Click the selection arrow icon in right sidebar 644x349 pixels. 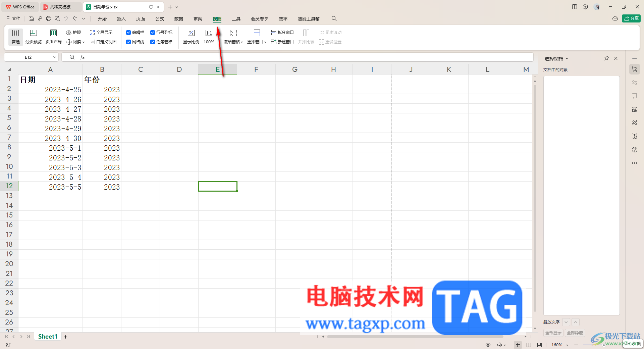pyautogui.click(x=635, y=69)
